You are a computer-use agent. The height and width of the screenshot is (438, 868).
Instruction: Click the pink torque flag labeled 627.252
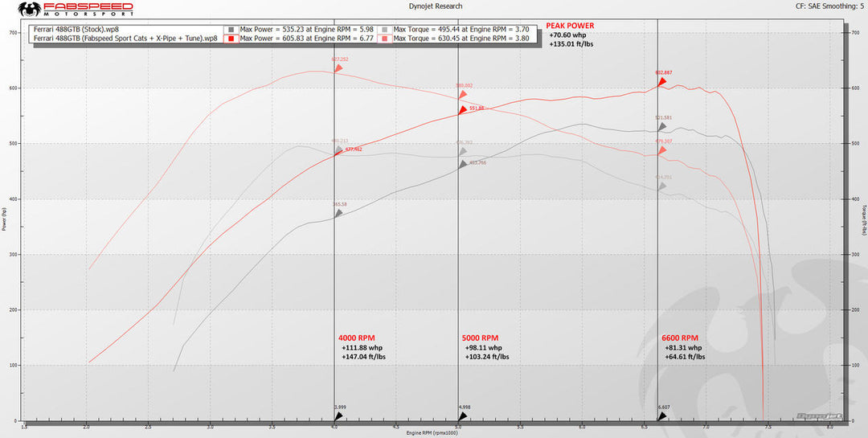click(338, 68)
